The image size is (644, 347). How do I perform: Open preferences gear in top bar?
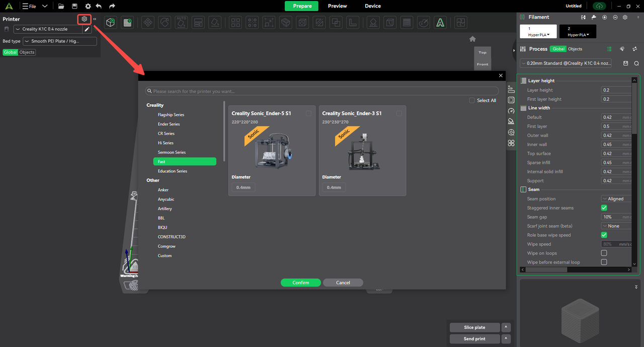pyautogui.click(x=88, y=6)
